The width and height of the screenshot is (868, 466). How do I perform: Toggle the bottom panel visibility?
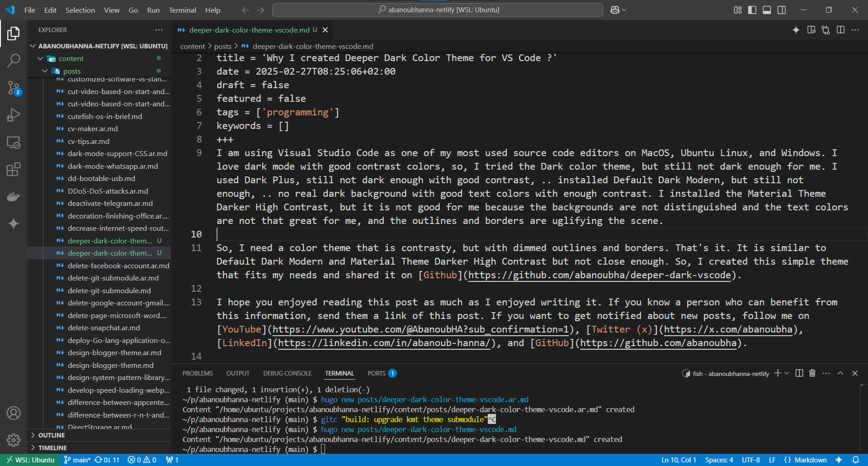click(767, 10)
